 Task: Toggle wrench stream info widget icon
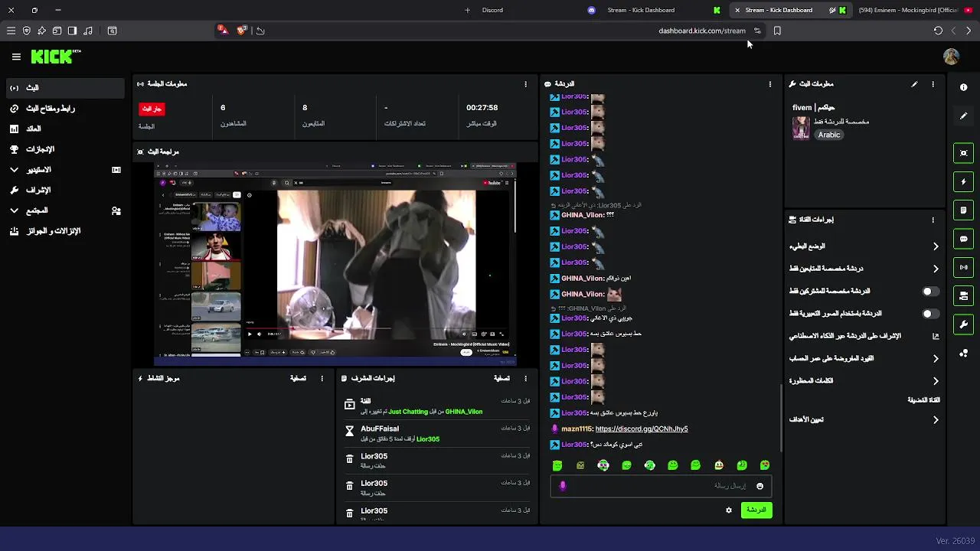964,324
